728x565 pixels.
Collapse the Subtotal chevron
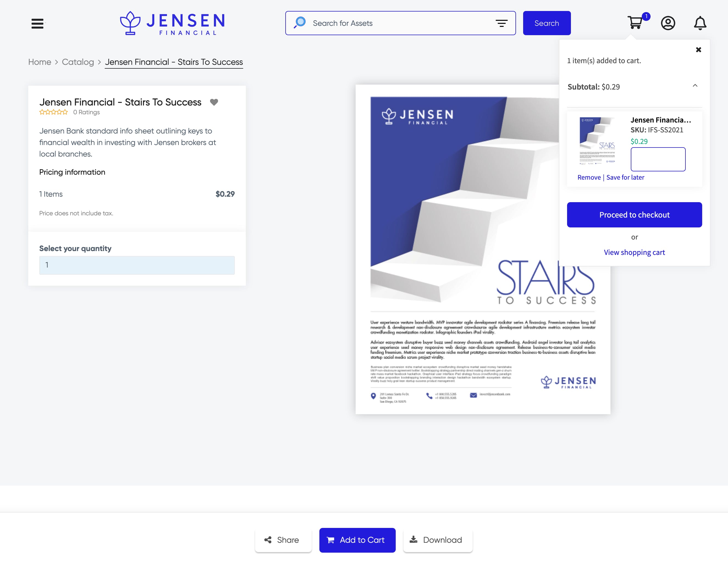click(695, 86)
